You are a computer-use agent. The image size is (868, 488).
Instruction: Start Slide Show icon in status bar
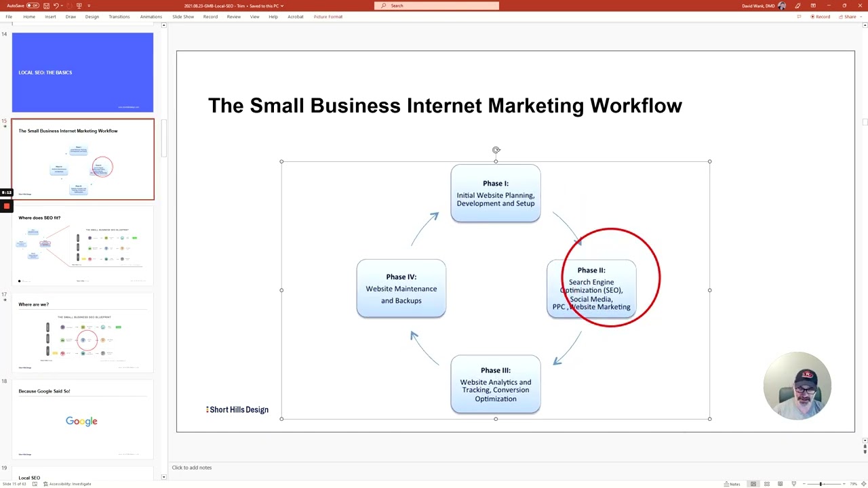coord(794,484)
